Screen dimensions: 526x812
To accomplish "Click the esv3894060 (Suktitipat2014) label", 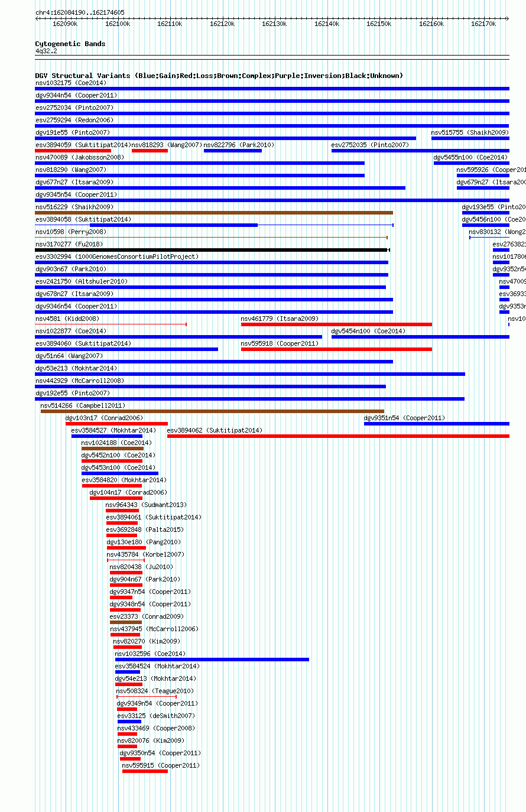I will (x=83, y=343).
